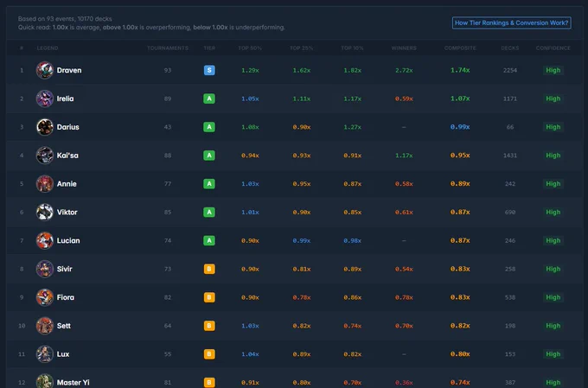Open the Darius legend name
The width and height of the screenshot is (588, 388).
(x=67, y=127)
